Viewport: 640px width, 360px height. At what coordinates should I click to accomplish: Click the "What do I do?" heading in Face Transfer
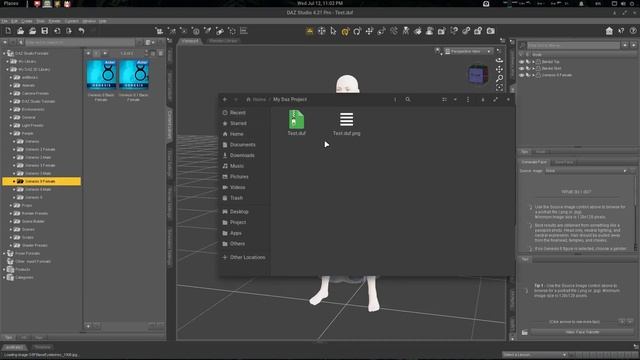click(576, 191)
